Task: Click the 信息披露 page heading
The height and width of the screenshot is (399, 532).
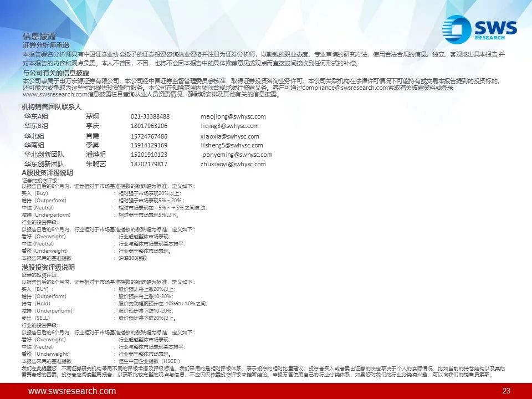Action: (x=39, y=37)
